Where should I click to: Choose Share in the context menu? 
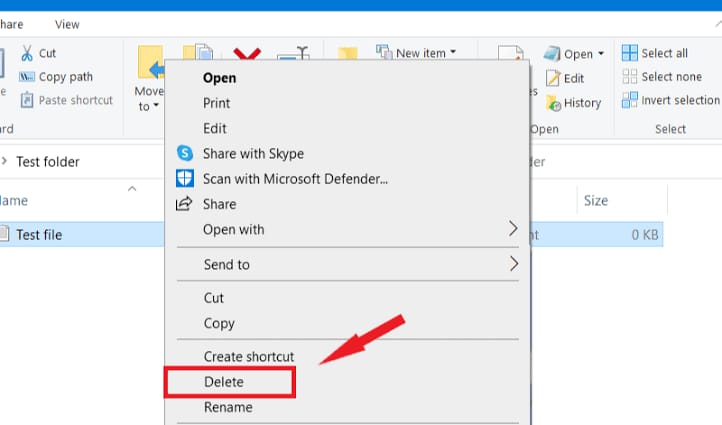[x=220, y=204]
